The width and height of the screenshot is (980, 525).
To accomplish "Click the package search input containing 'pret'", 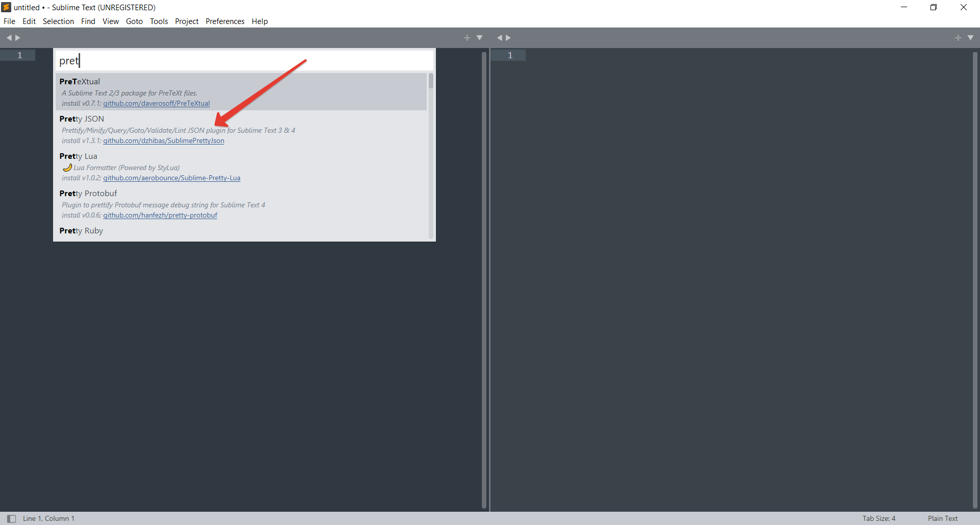I will [x=244, y=61].
